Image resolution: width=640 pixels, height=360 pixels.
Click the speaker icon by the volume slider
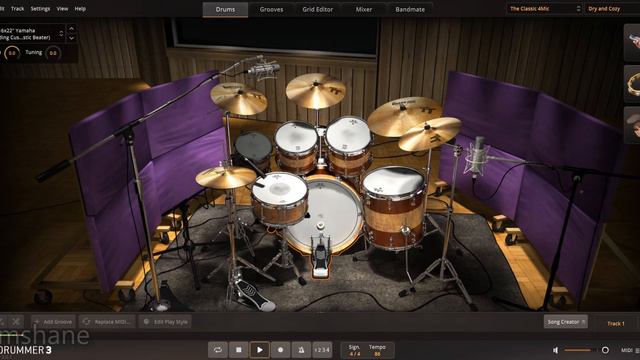556,350
